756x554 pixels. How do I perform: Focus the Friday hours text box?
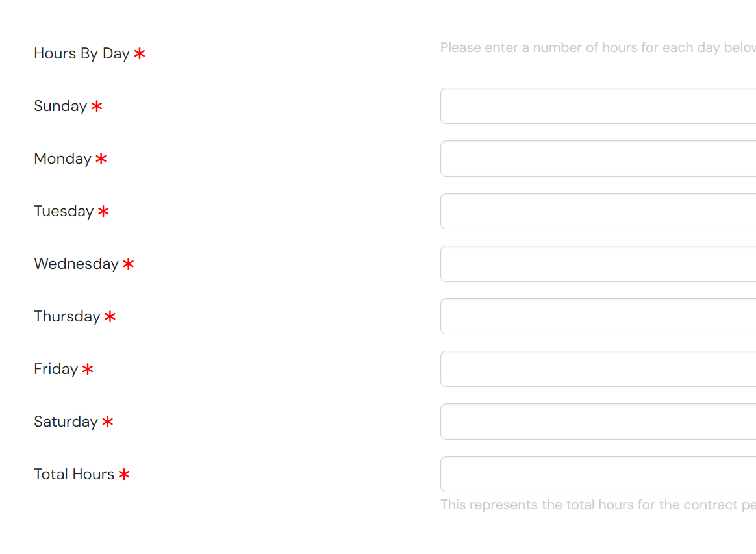click(598, 369)
